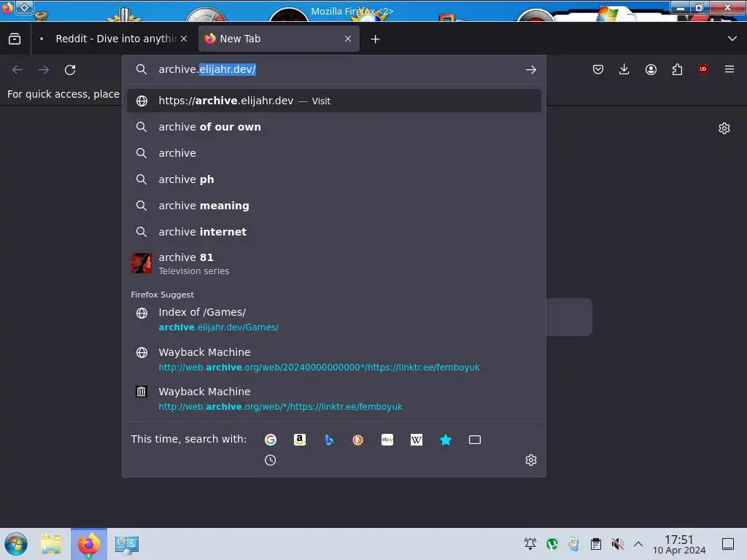Open Index of /Games/ suggestion
This screenshot has width=747, height=560.
[x=333, y=319]
